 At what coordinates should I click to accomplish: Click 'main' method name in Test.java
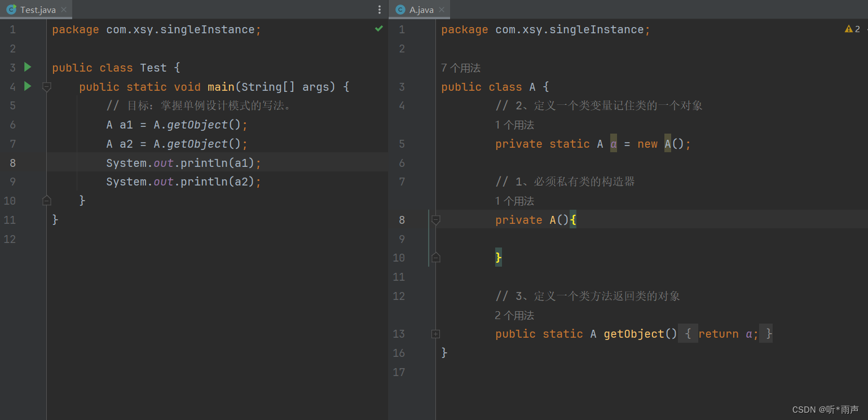[x=221, y=87]
